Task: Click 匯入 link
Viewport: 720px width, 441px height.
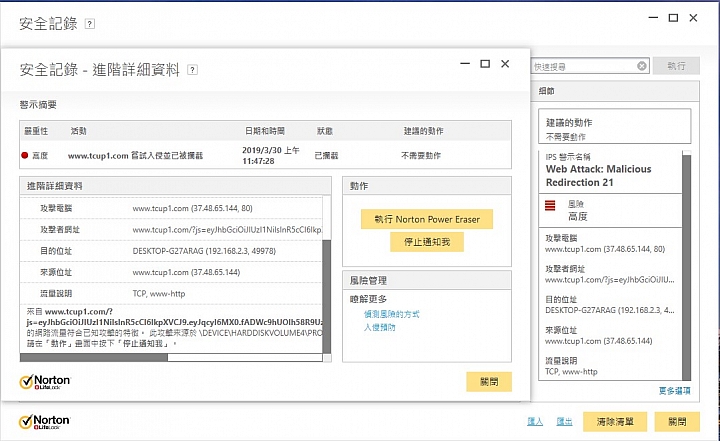Action: (535, 421)
